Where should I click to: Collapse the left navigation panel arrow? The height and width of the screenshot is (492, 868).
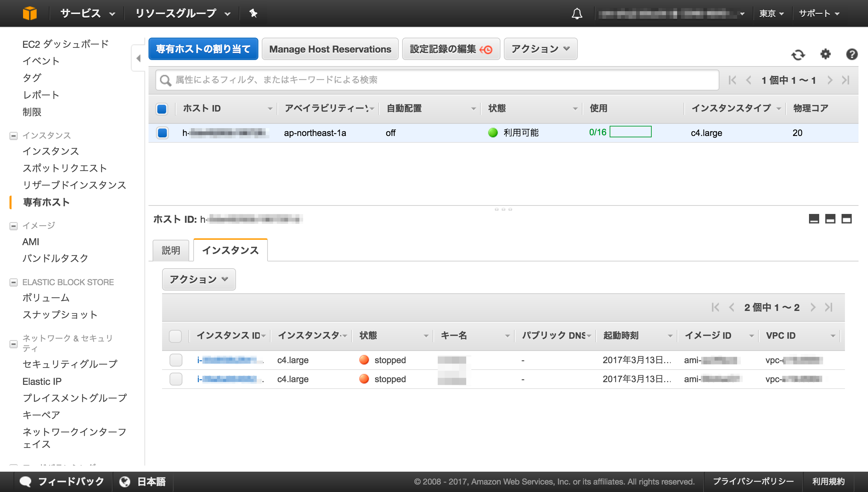pos(138,58)
